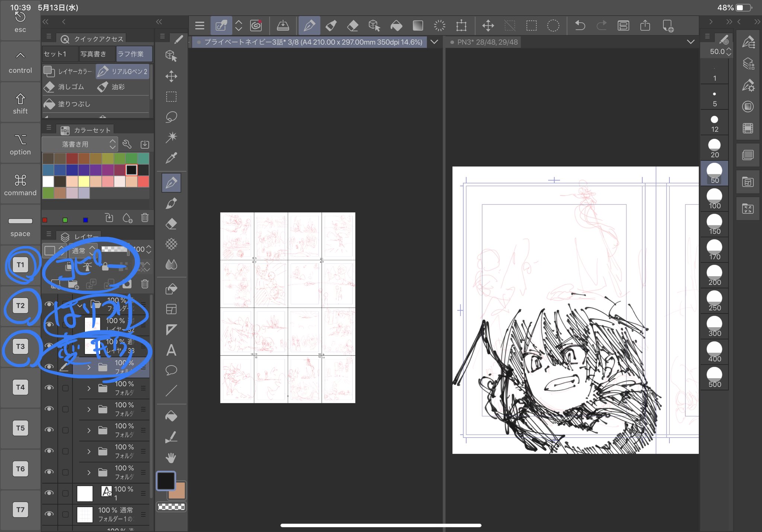Image resolution: width=762 pixels, height=532 pixels.
Task: Toggle visibility of layer 33
Action: click(x=49, y=345)
